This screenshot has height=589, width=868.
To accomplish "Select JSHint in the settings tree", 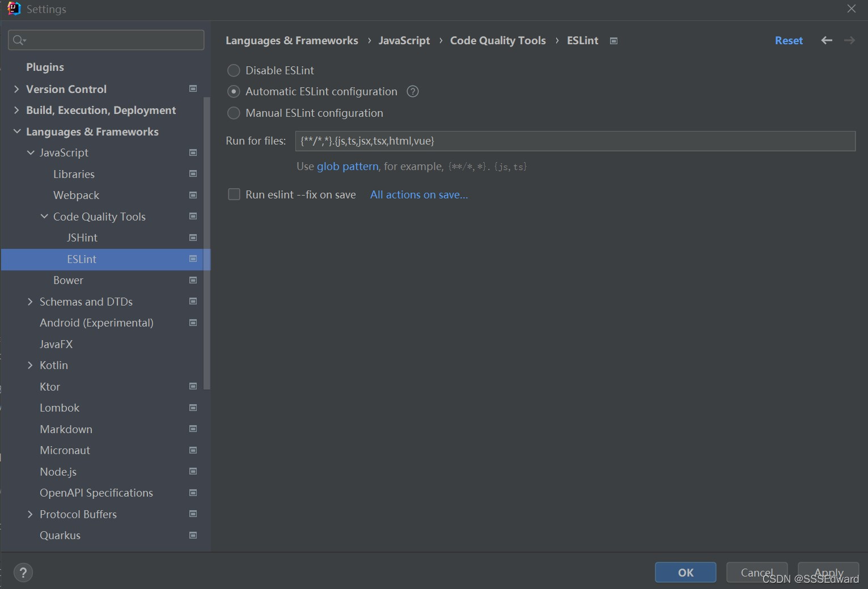I will [x=82, y=238].
